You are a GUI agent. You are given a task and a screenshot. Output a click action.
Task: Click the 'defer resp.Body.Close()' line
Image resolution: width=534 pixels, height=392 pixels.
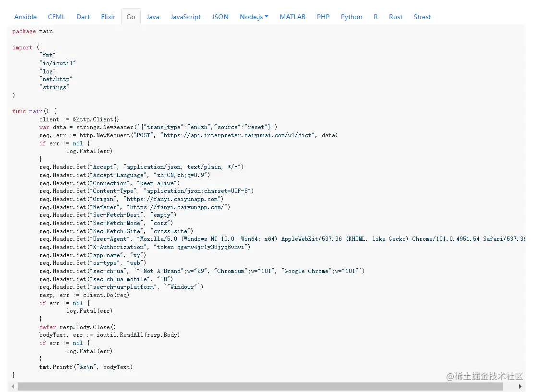pyautogui.click(x=77, y=327)
